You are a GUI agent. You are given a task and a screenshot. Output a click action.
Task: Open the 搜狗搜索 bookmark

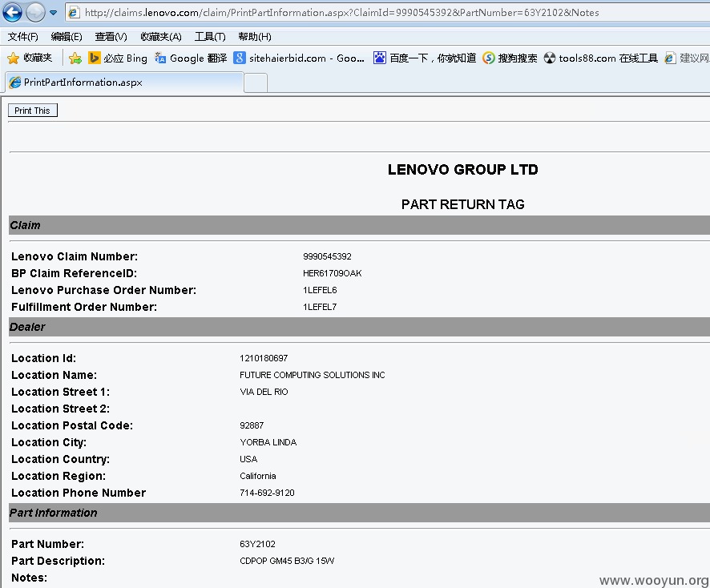tap(510, 58)
